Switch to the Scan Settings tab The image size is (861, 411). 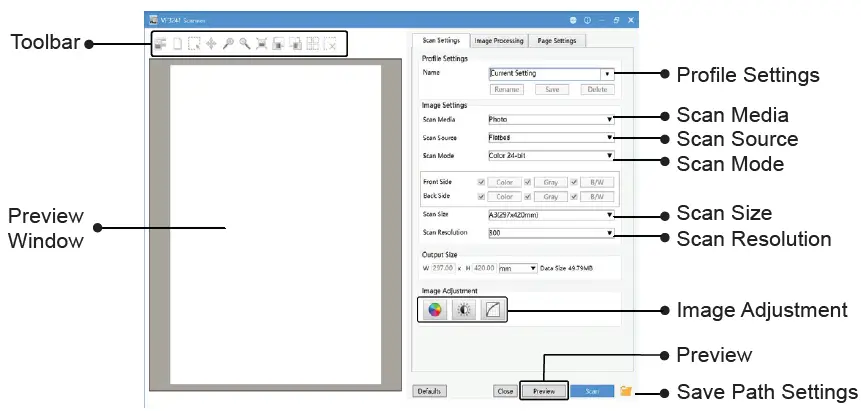coord(441,41)
